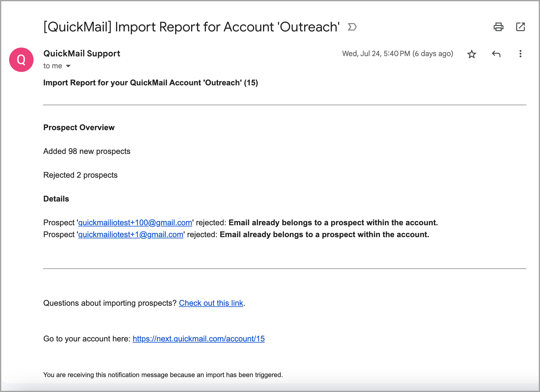Screen dimensions: 540x392
Task: Click 'Rejected 2 prospects' text
Action: click(x=80, y=175)
